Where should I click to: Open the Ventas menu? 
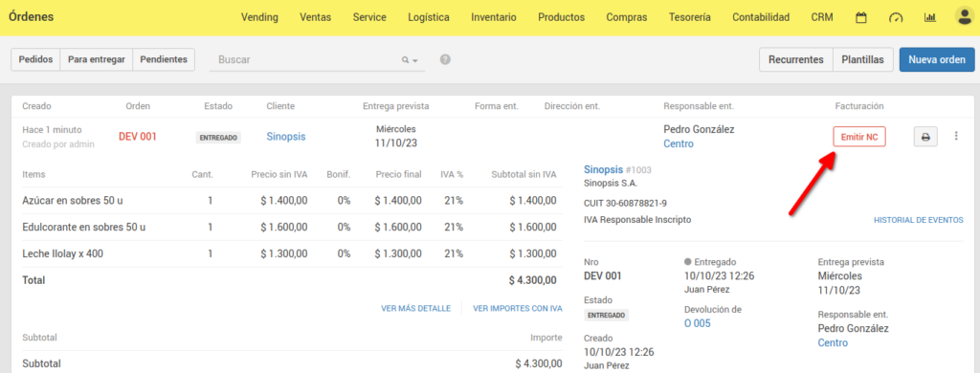coord(315,17)
